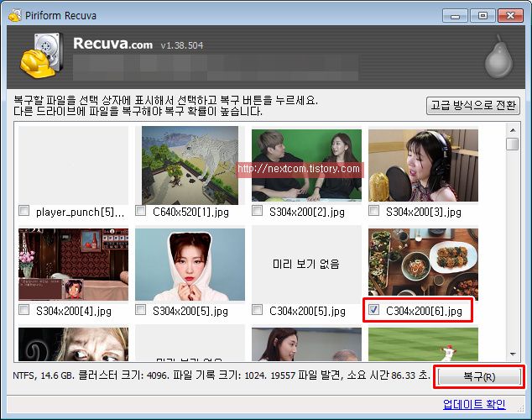Click 고급 방식으로 전환 button
This screenshot has width=532, height=420.
[x=473, y=106]
